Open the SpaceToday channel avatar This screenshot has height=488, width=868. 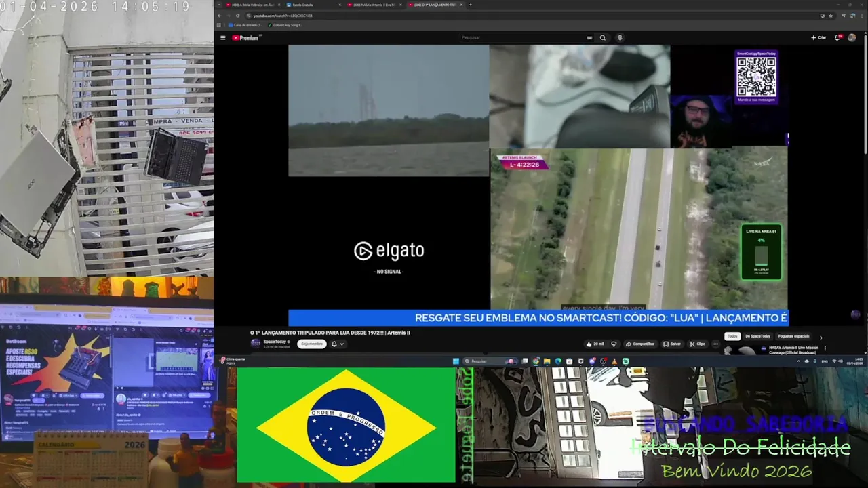256,343
